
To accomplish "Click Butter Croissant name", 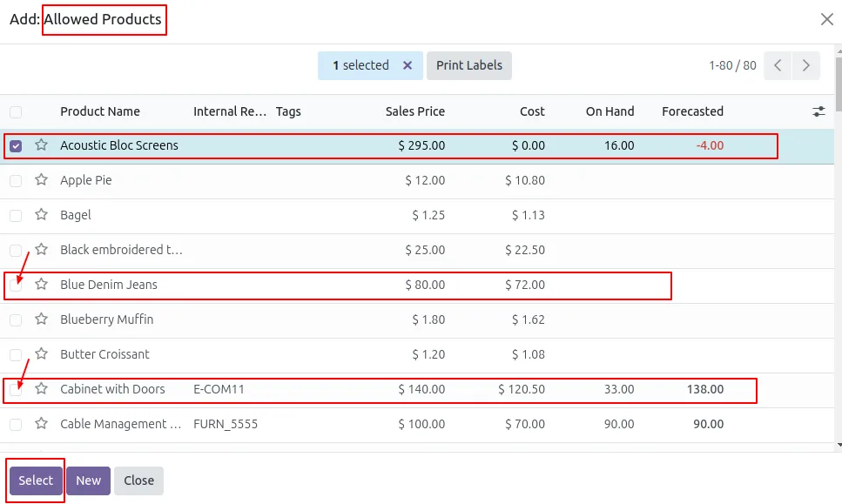I will [x=104, y=354].
